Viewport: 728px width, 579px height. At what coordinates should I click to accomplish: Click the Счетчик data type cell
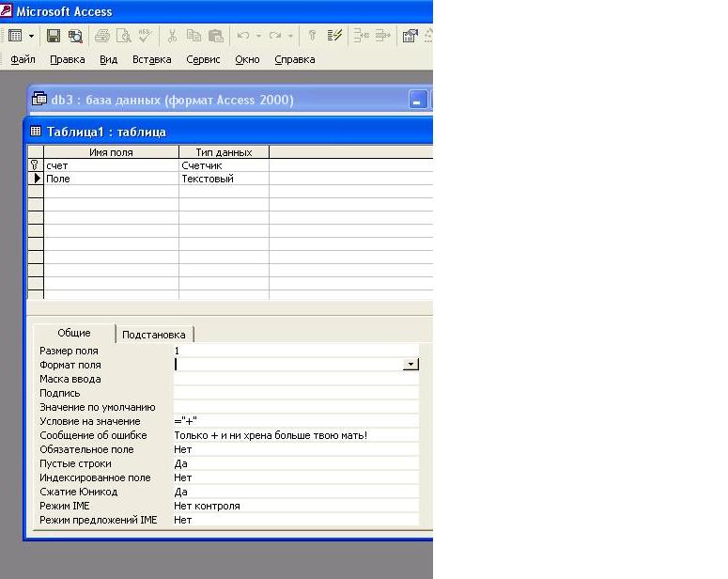(x=224, y=165)
